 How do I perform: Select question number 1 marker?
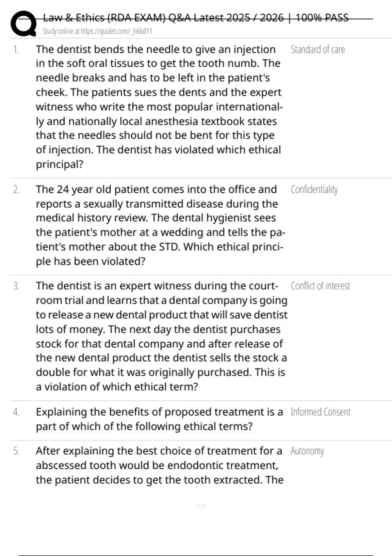16,50
